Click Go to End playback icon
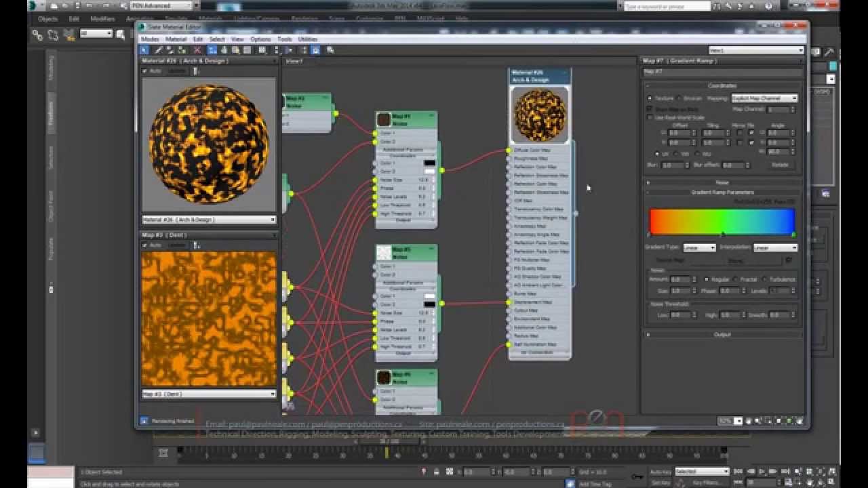 click(785, 471)
